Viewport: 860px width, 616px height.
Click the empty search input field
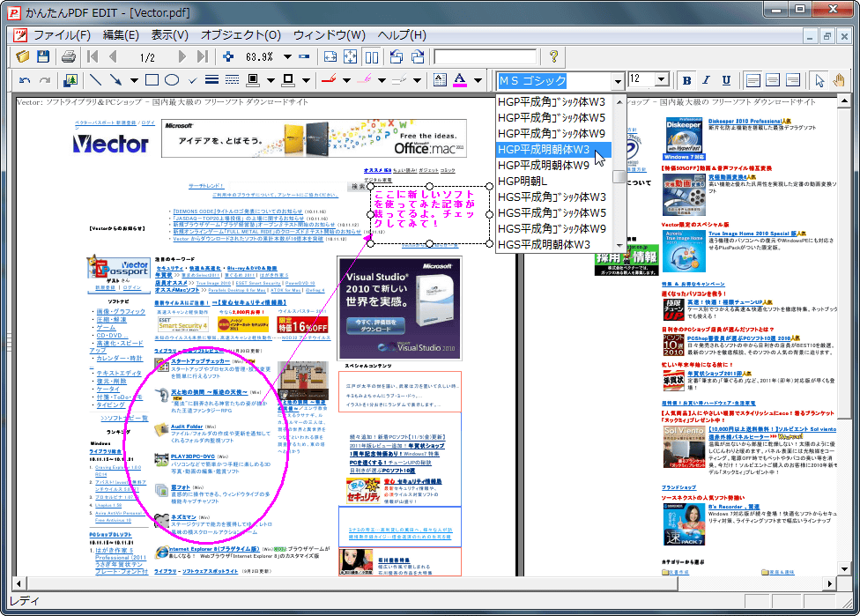(x=486, y=56)
